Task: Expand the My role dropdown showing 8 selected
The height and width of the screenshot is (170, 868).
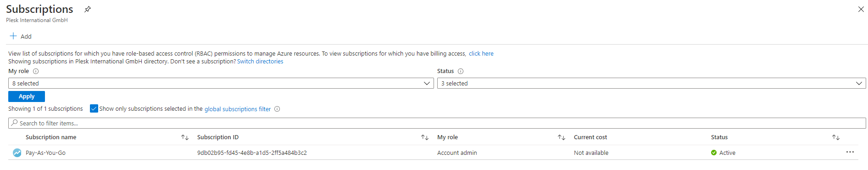Action: pyautogui.click(x=221, y=83)
